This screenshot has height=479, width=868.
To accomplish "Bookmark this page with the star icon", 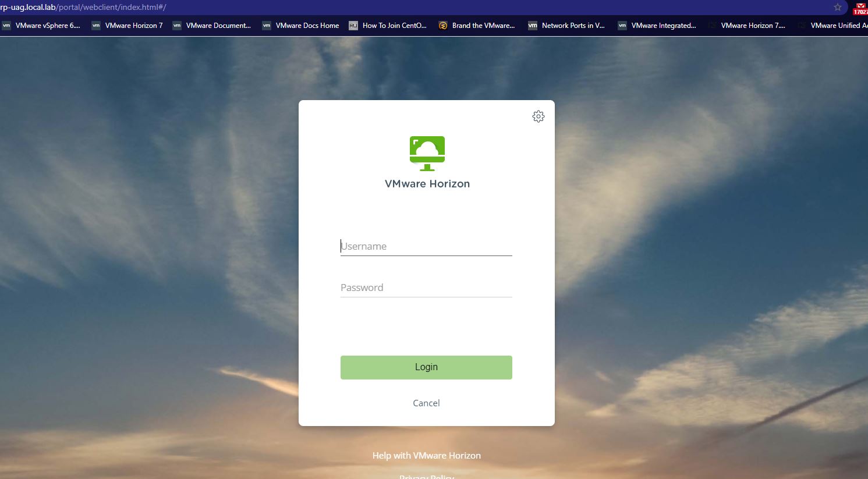I will tap(838, 8).
